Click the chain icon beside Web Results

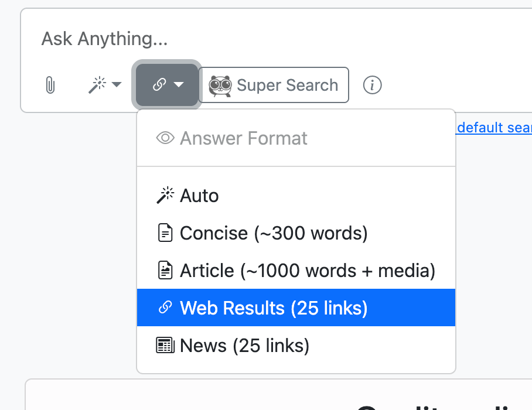tap(165, 308)
